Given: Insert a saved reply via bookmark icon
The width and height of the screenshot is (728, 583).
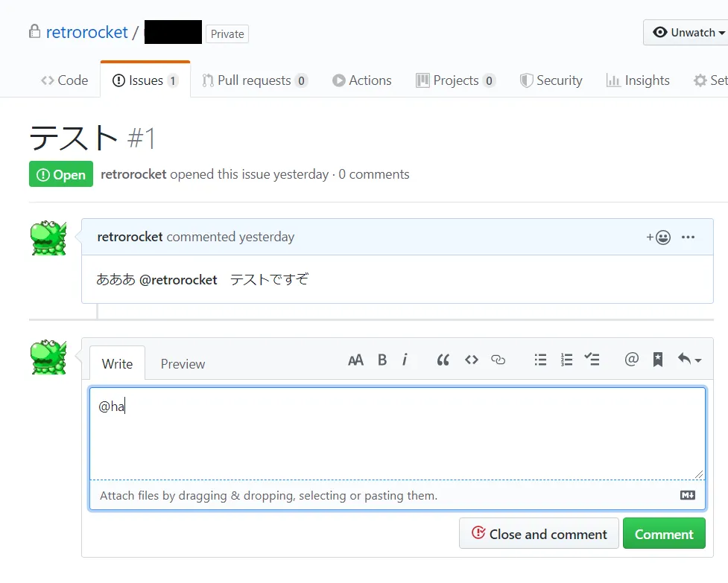Looking at the screenshot, I should tap(657, 360).
